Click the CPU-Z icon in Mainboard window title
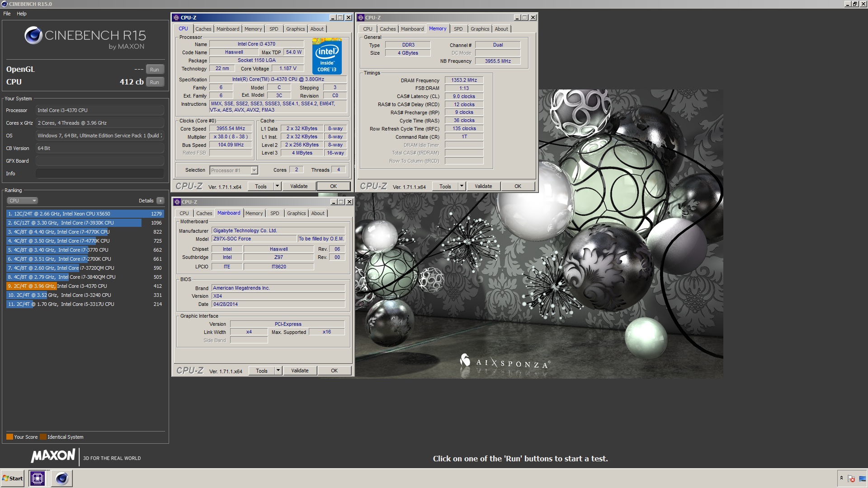Viewport: 868px width, 488px height. (x=177, y=202)
